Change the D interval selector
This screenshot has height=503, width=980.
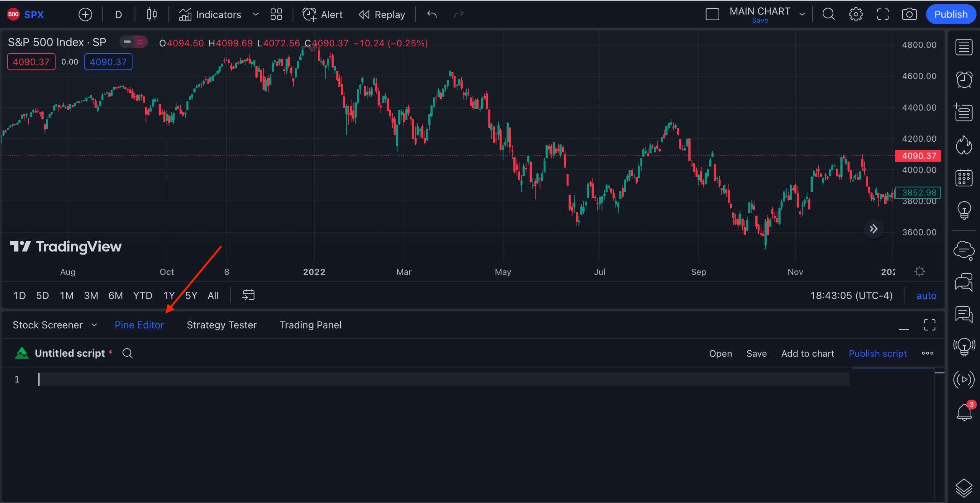(119, 15)
